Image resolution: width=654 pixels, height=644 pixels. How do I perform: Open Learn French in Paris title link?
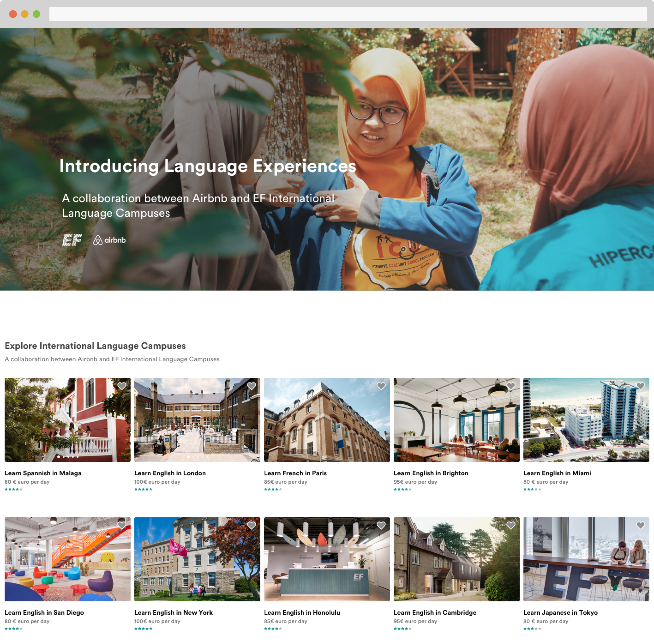(x=295, y=473)
